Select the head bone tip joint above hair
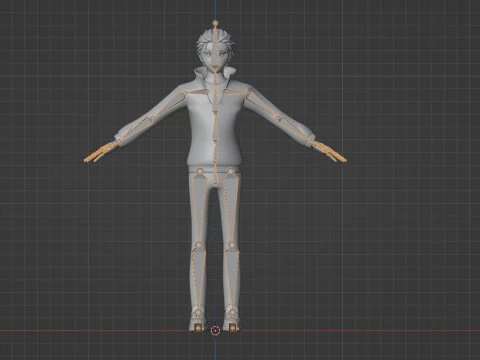Viewport: 480px width, 360px height. click(x=215, y=23)
